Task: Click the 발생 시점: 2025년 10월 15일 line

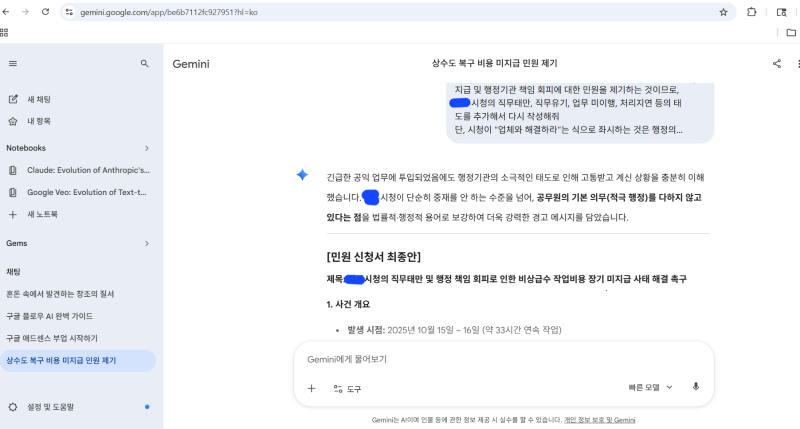Action: coord(454,330)
